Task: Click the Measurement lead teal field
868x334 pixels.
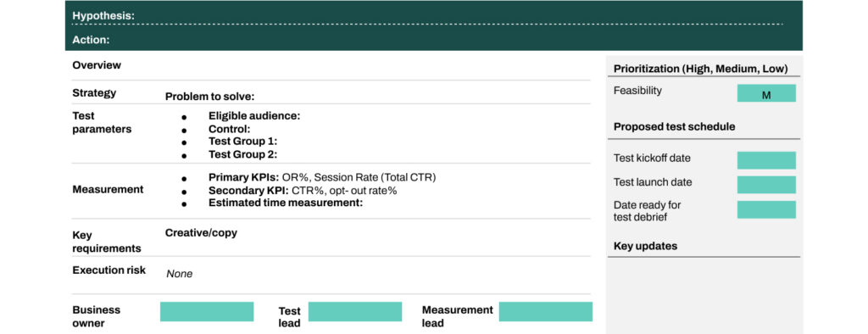Action: [545, 311]
